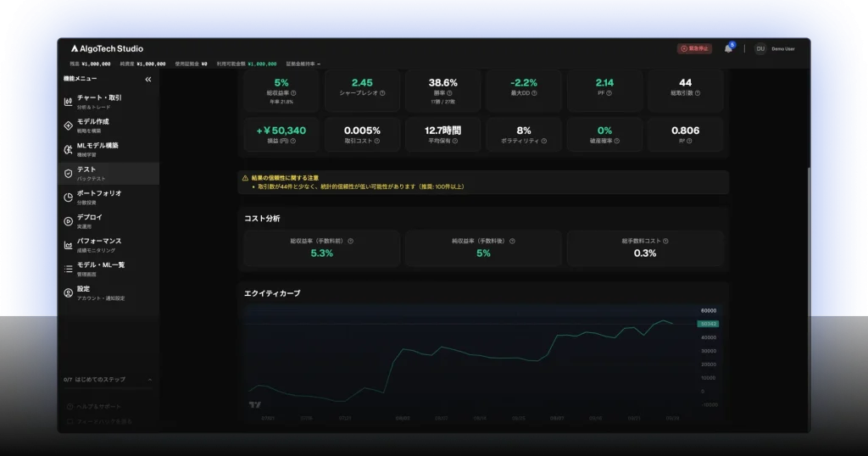
Task: Open the パフォーマンス menu item
Action: tap(108, 245)
